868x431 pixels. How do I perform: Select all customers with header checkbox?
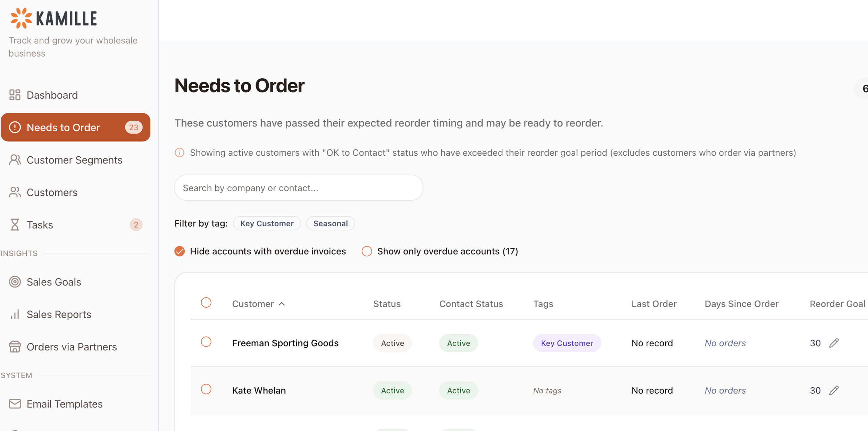[206, 303]
